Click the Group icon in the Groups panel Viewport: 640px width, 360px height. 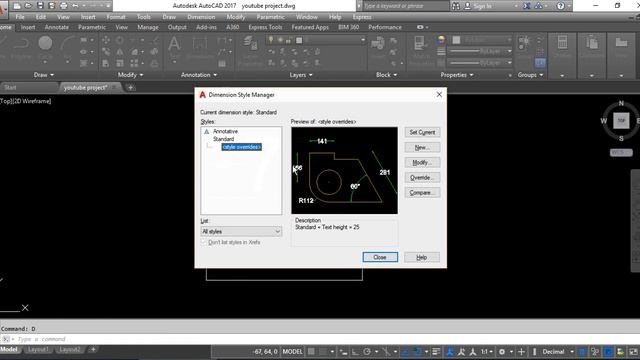[524, 43]
